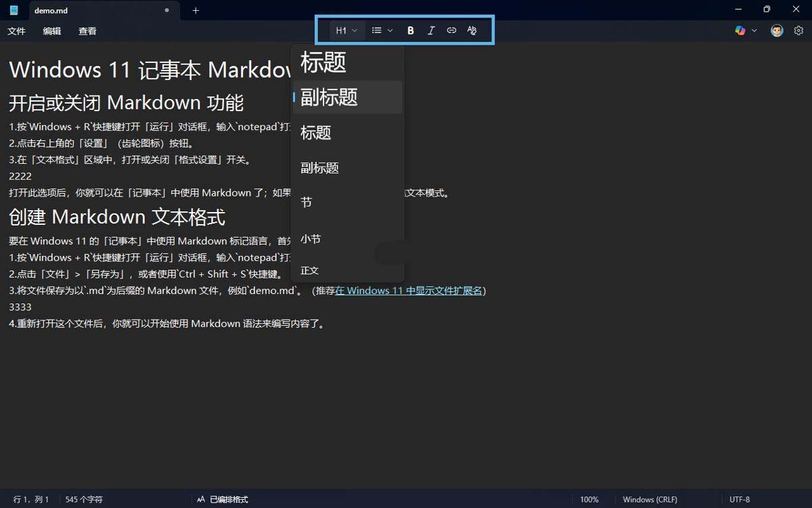
Task: Click the 545 个字符 character count
Action: pyautogui.click(x=84, y=499)
